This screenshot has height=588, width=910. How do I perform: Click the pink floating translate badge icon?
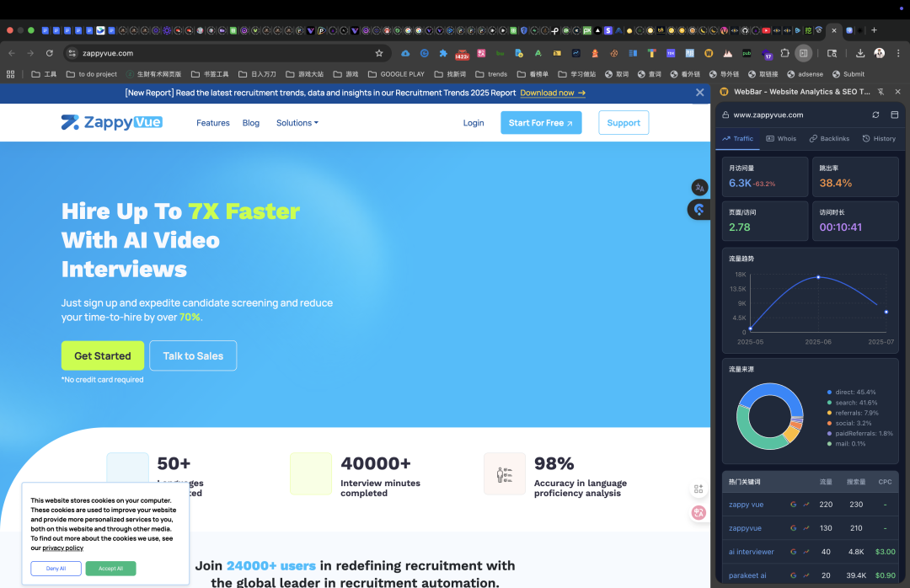pyautogui.click(x=699, y=512)
